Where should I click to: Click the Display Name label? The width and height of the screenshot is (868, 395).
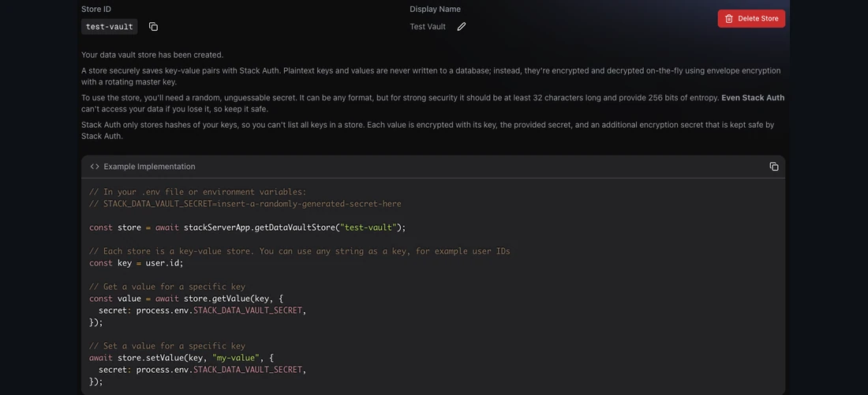coord(435,9)
